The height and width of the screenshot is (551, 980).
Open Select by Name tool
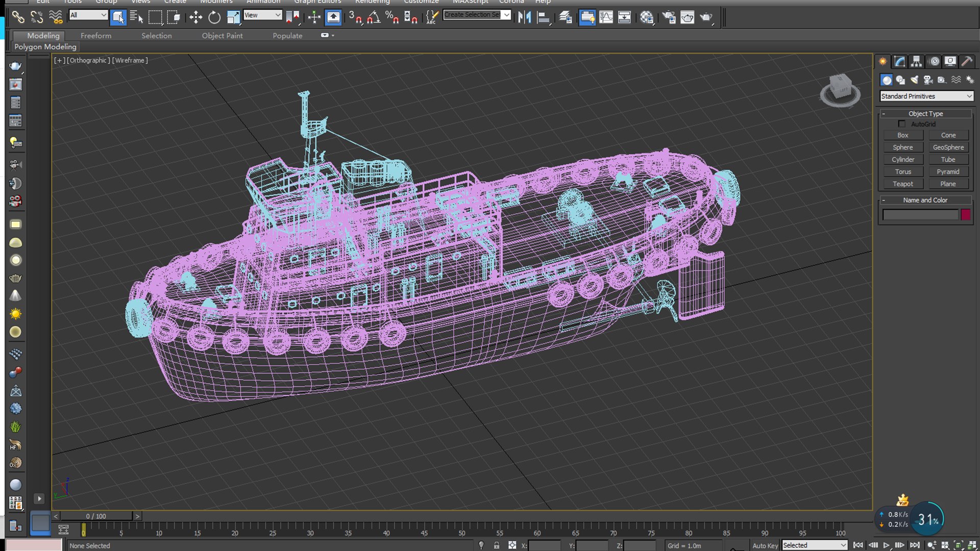click(x=136, y=17)
